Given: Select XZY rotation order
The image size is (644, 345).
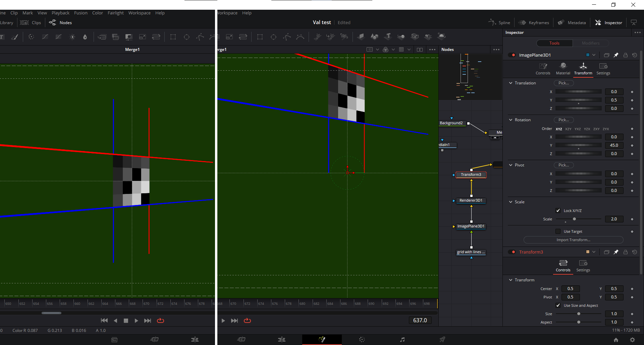Looking at the screenshot, I should click(x=568, y=129).
